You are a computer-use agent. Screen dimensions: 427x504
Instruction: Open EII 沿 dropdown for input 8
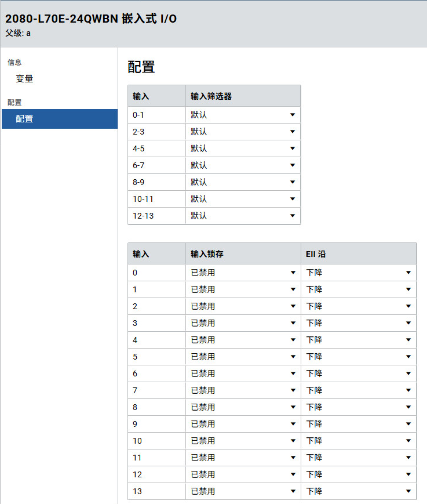coord(359,407)
